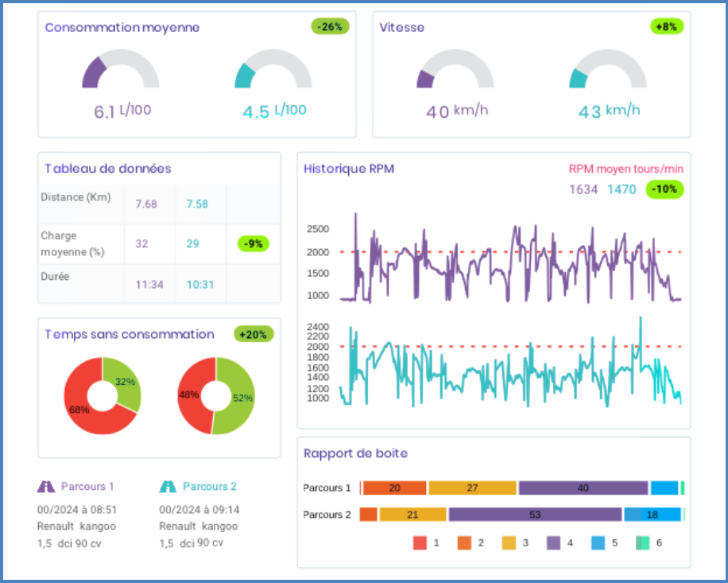
Task: Click the 1634 RPM average value
Action: 583,189
